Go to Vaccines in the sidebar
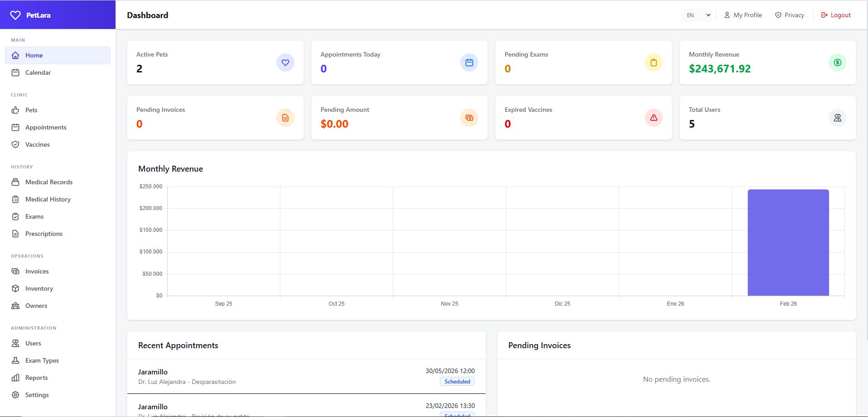The height and width of the screenshot is (417, 868). [38, 144]
